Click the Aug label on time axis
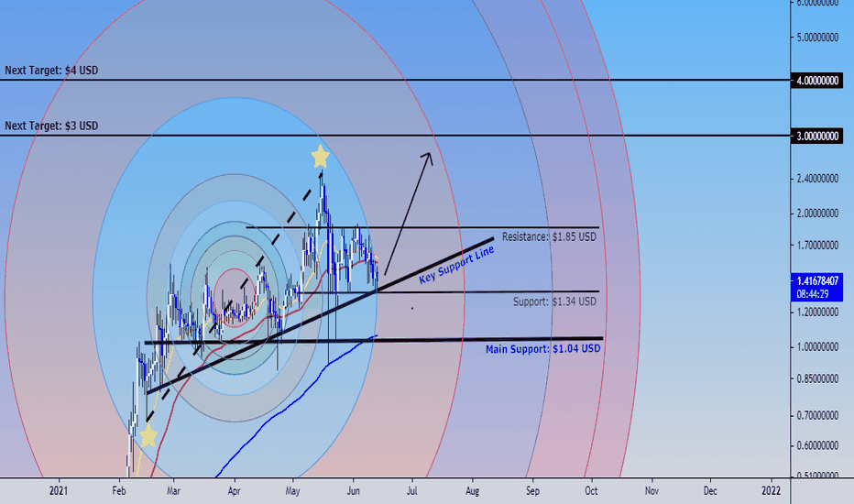The width and height of the screenshot is (854, 504). click(x=472, y=491)
